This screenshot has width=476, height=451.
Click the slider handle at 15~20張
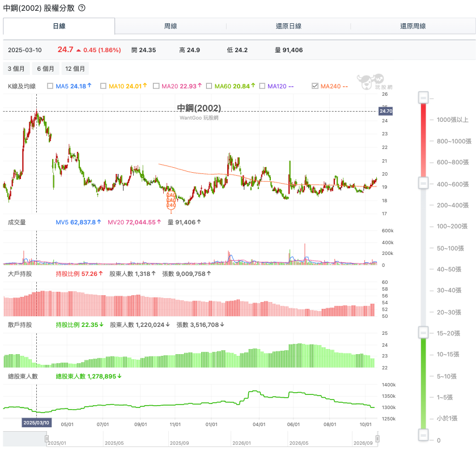[423, 333]
